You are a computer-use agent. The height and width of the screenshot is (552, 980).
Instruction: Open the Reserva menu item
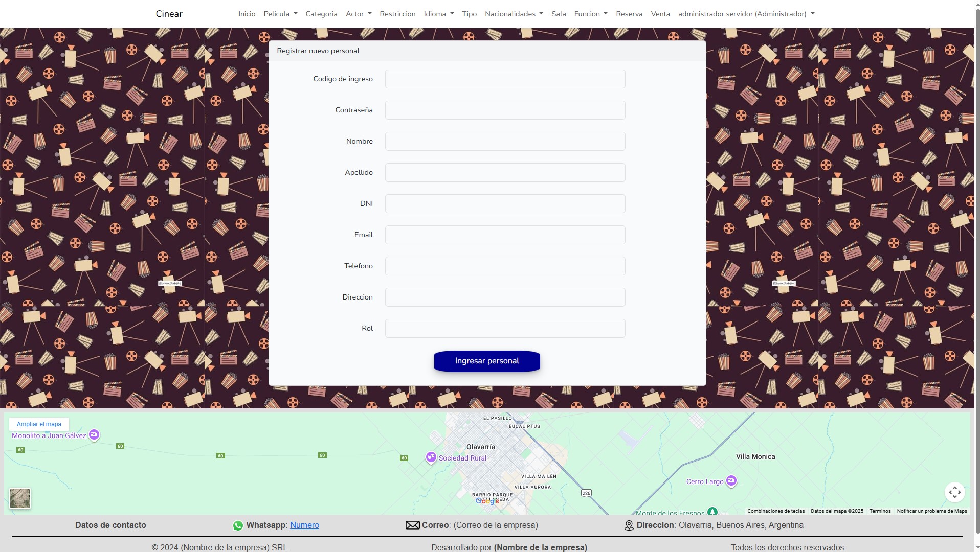pyautogui.click(x=629, y=14)
